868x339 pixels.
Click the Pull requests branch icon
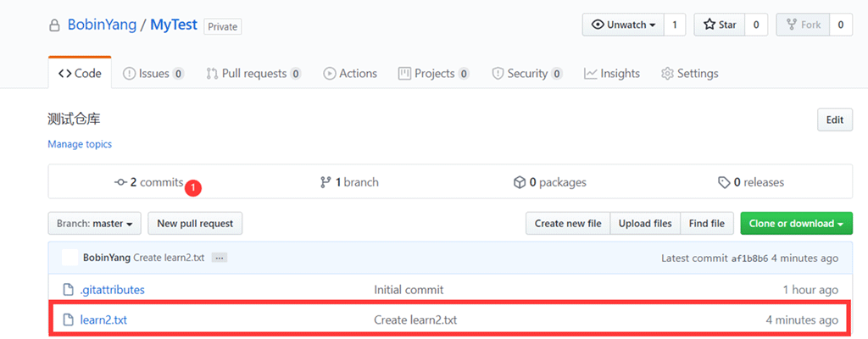[212, 73]
